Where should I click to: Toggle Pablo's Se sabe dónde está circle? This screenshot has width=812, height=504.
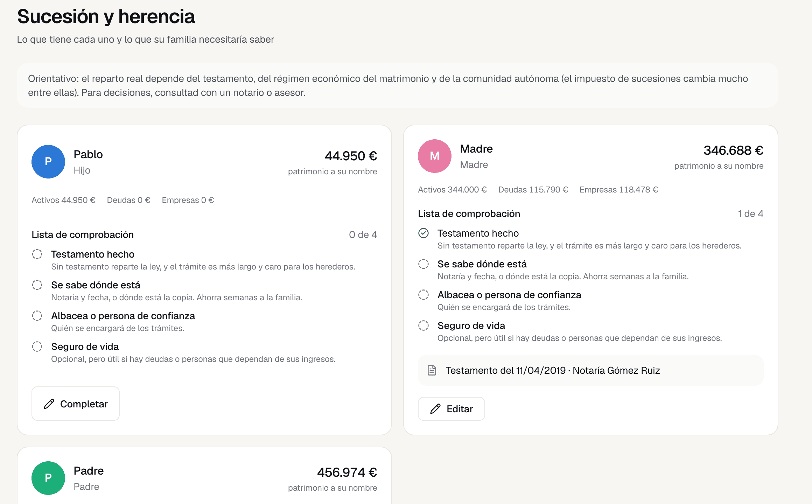(37, 285)
